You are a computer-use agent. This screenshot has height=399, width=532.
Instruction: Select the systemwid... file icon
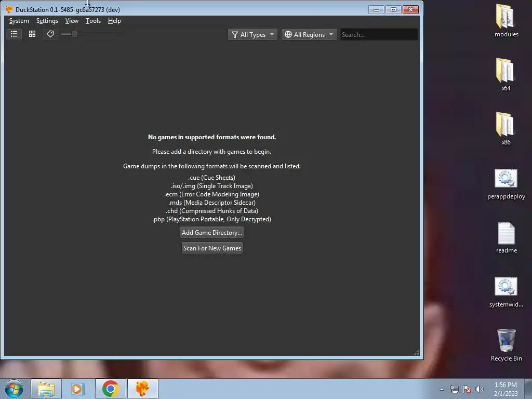(506, 292)
